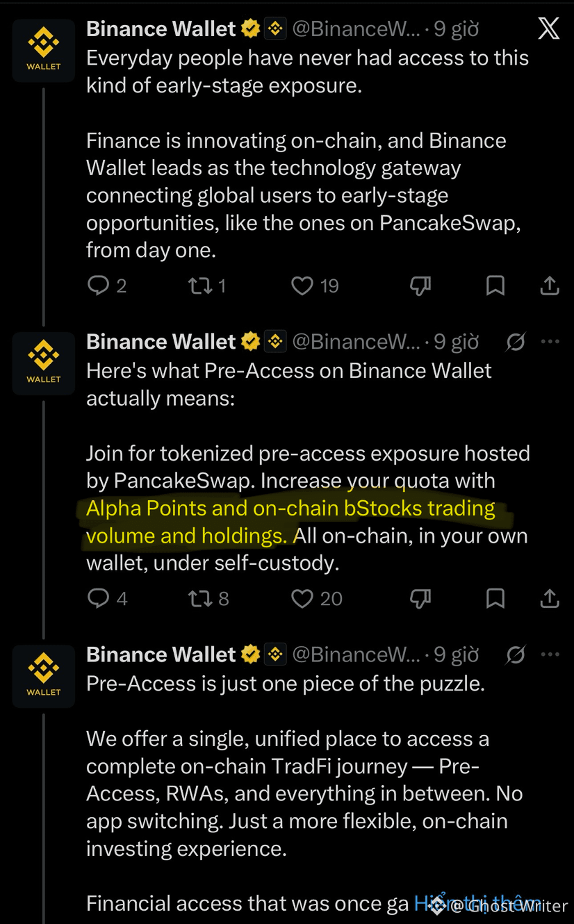Open the three-dot menu on second post

click(550, 341)
